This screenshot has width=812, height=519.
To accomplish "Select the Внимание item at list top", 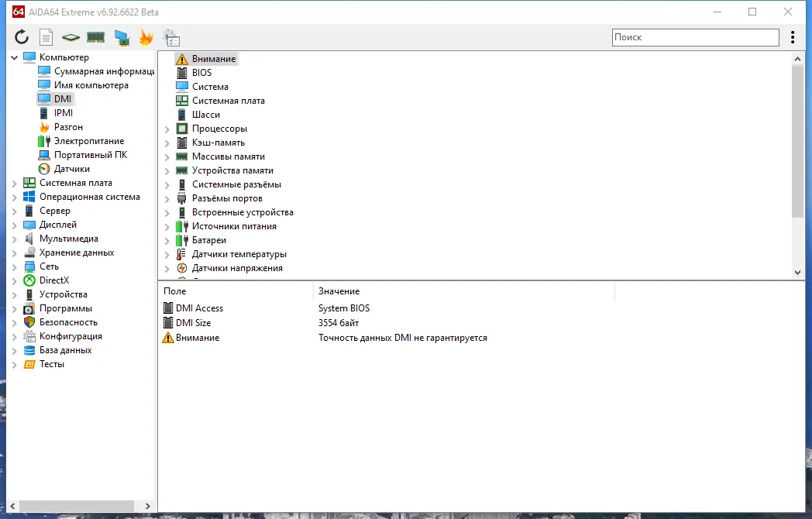I will pyautogui.click(x=213, y=59).
